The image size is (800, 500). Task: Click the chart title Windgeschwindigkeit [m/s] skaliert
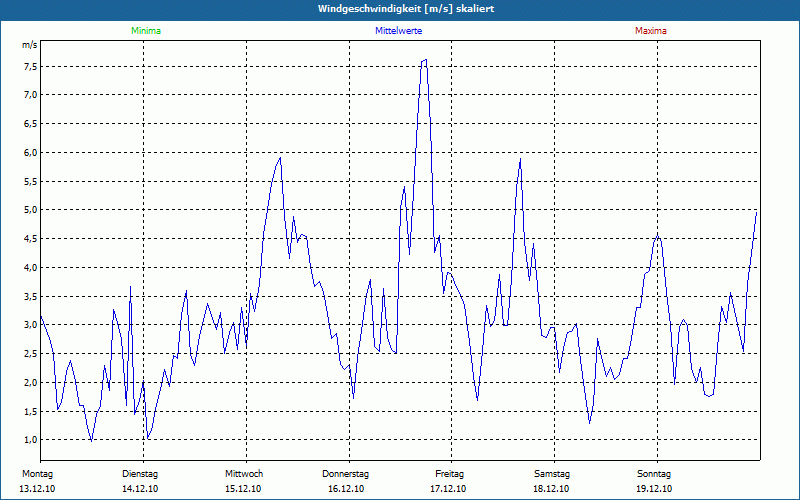click(406, 9)
